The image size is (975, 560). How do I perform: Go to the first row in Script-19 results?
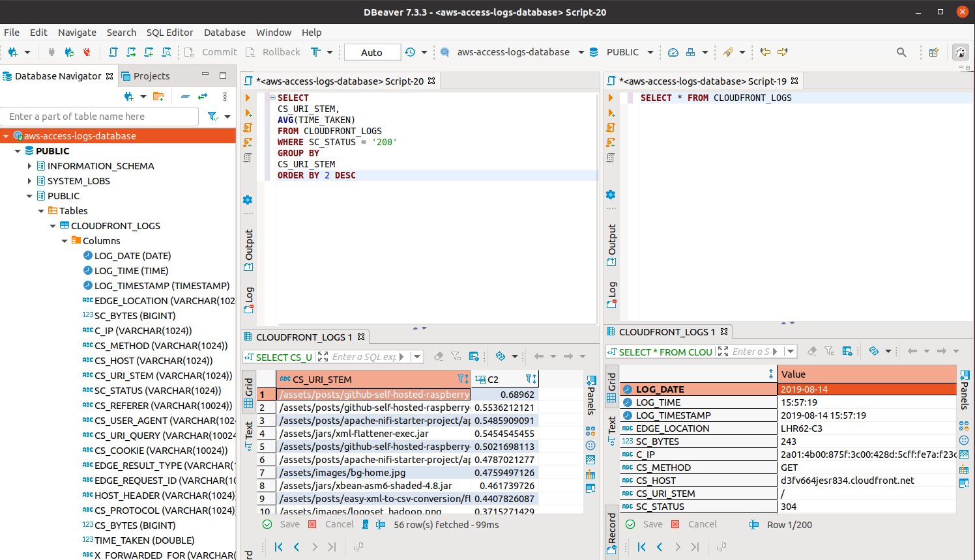coord(641,547)
